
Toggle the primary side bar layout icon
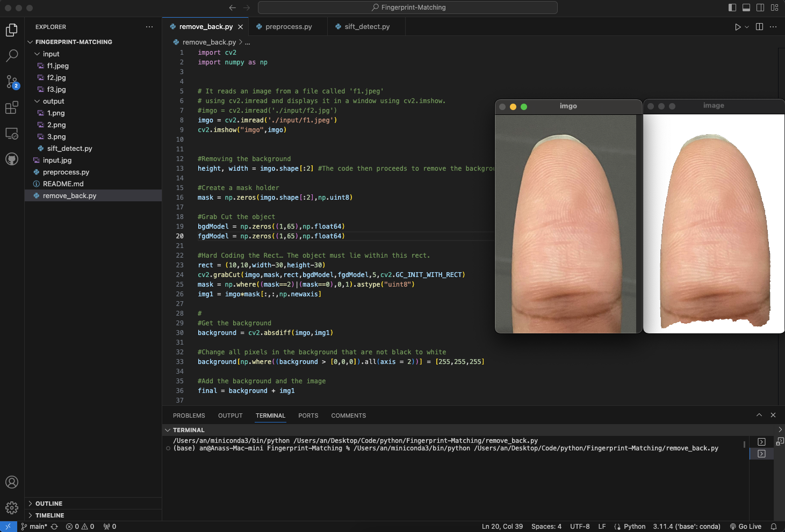[732, 8]
